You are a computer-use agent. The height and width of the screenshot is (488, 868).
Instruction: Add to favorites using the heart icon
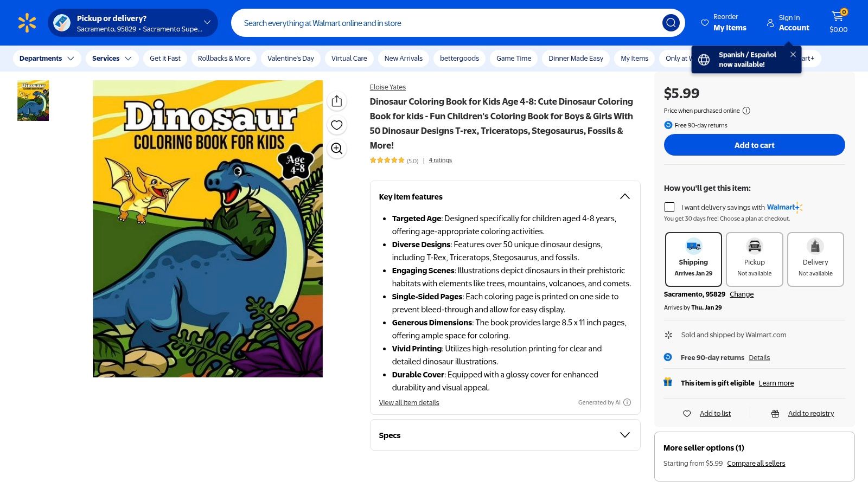click(336, 125)
